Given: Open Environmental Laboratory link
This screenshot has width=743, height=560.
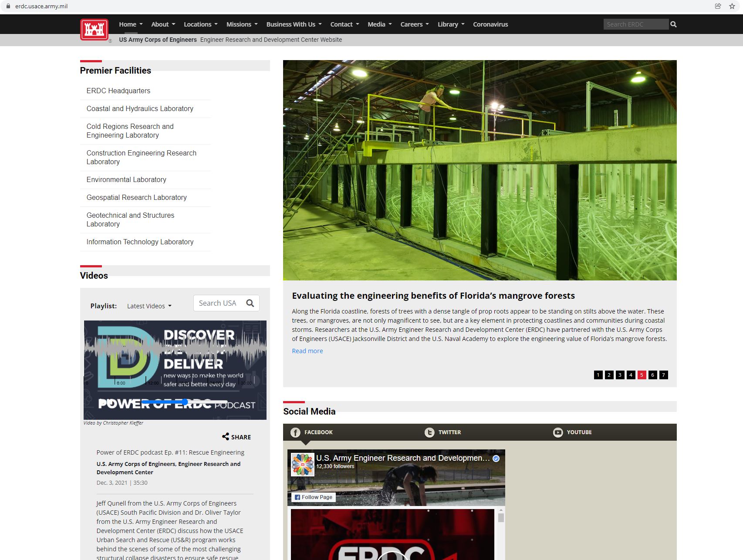Looking at the screenshot, I should pos(126,179).
